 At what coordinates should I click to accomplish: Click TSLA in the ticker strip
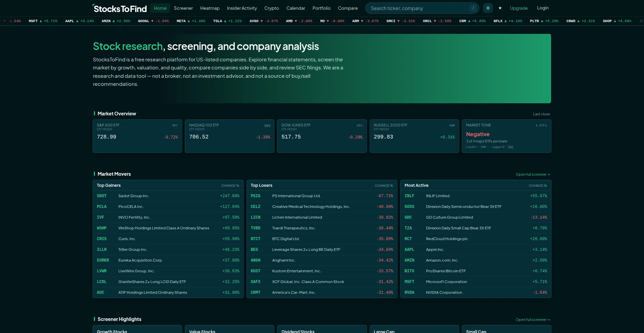[227, 21]
